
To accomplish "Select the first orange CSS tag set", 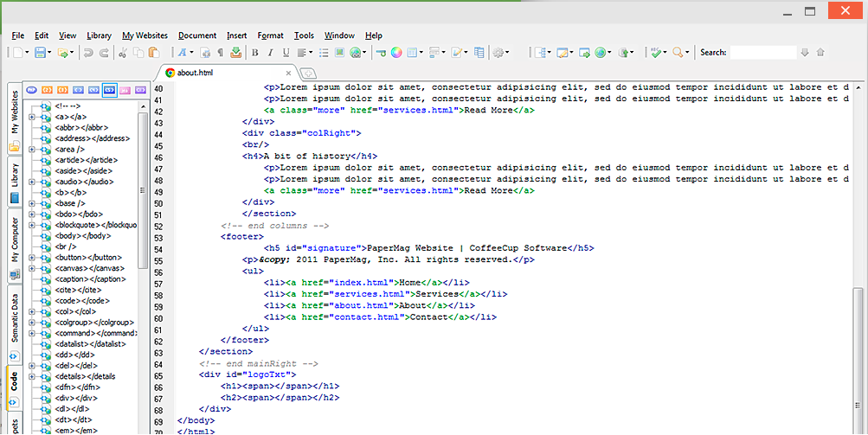I will 47,90.
